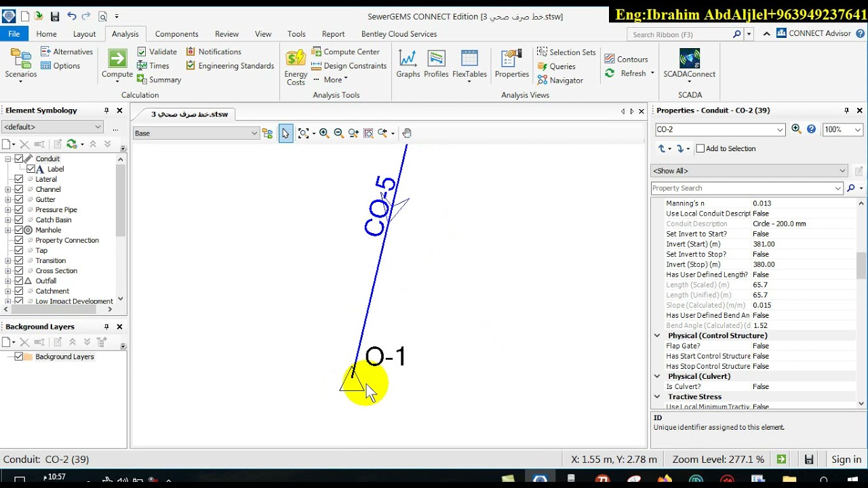Open the Properties view icon
Viewport: 868px width, 488px height.
tap(512, 59)
